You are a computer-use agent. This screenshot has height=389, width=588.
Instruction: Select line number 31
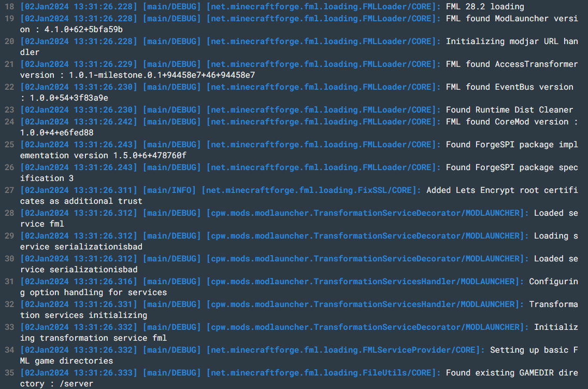(9, 282)
